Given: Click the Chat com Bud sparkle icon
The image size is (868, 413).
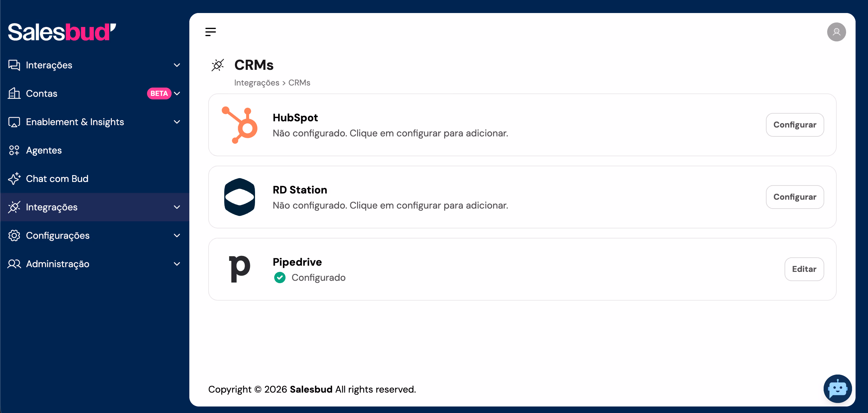Looking at the screenshot, I should click(14, 178).
